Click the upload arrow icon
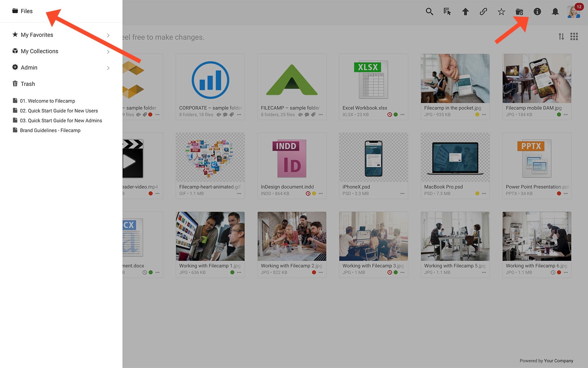The image size is (588, 368). 465,12
